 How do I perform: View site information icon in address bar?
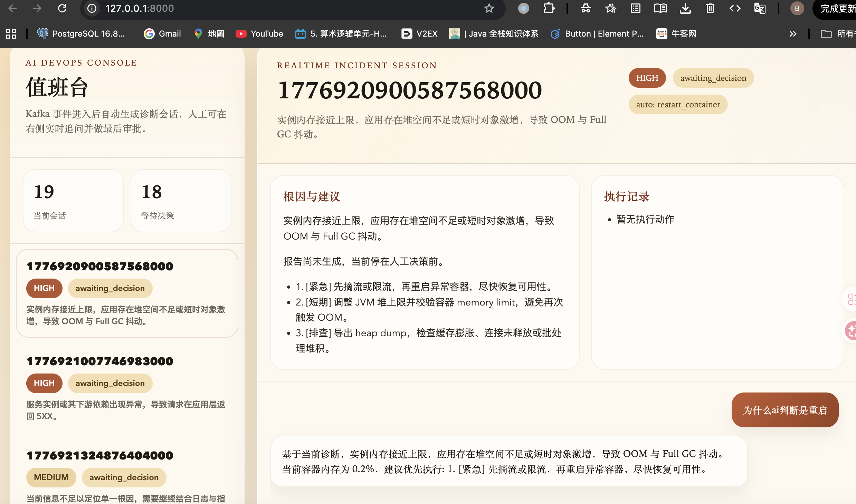(x=91, y=8)
